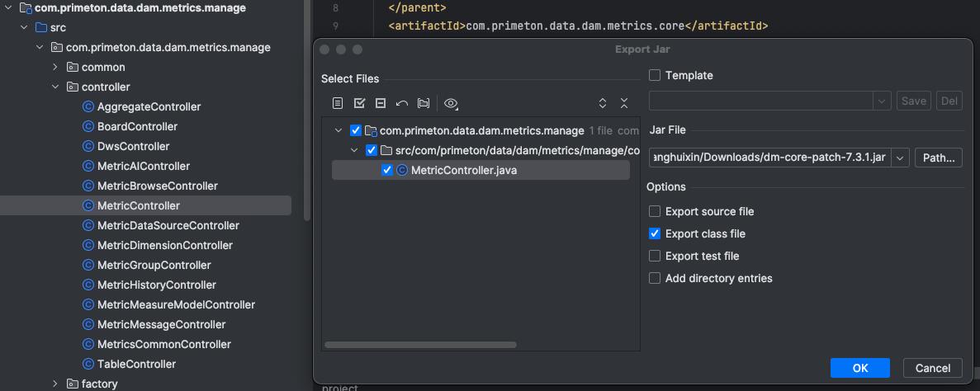This screenshot has height=391, width=980.
Task: Click the document list icon in Select Files toolbar
Action: pyautogui.click(x=338, y=103)
